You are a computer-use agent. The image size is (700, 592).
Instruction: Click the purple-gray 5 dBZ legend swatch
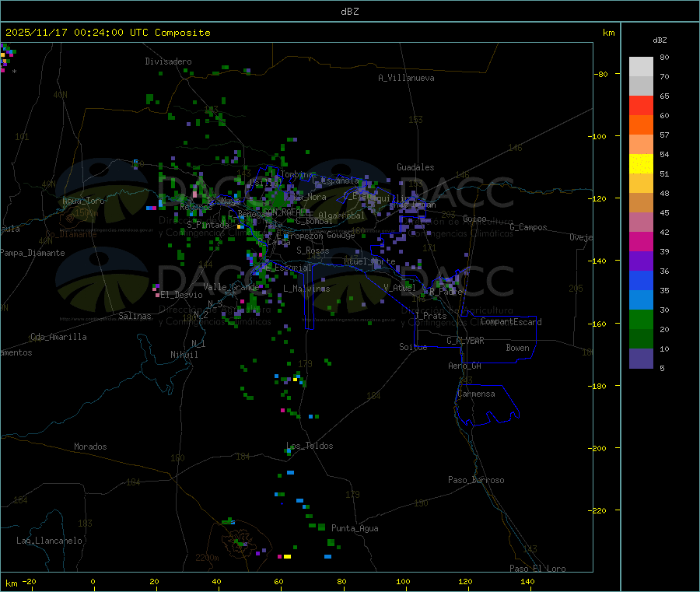641,359
